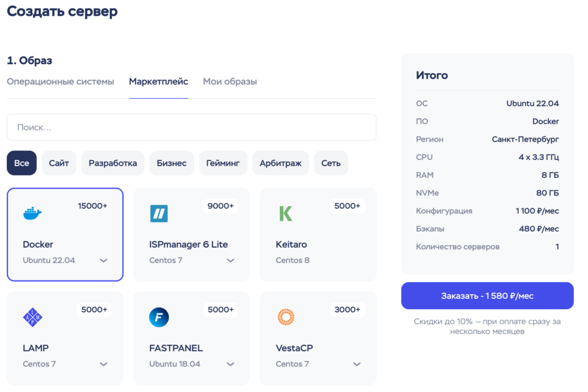
Task: Click the 3000+ badge on VestaCP card
Action: click(x=347, y=309)
